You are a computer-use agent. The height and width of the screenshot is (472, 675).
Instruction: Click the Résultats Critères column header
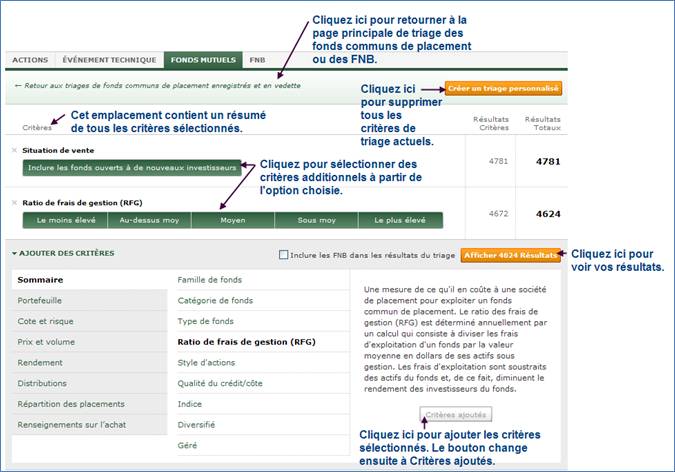pyautogui.click(x=491, y=123)
